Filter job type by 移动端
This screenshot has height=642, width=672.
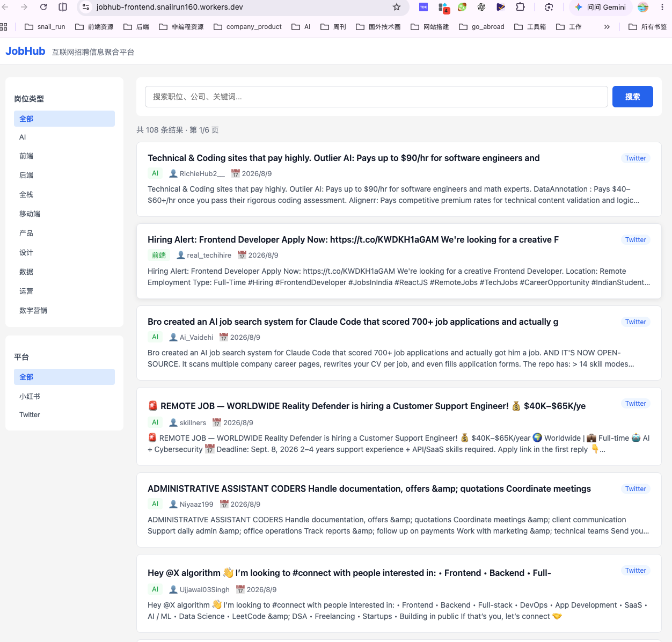64,214
